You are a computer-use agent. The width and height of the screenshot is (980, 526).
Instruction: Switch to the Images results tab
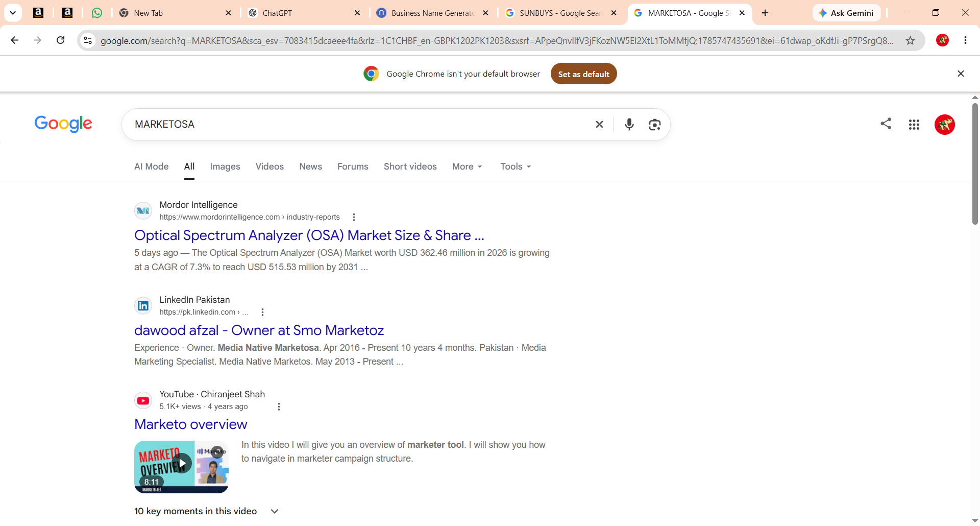(225, 166)
